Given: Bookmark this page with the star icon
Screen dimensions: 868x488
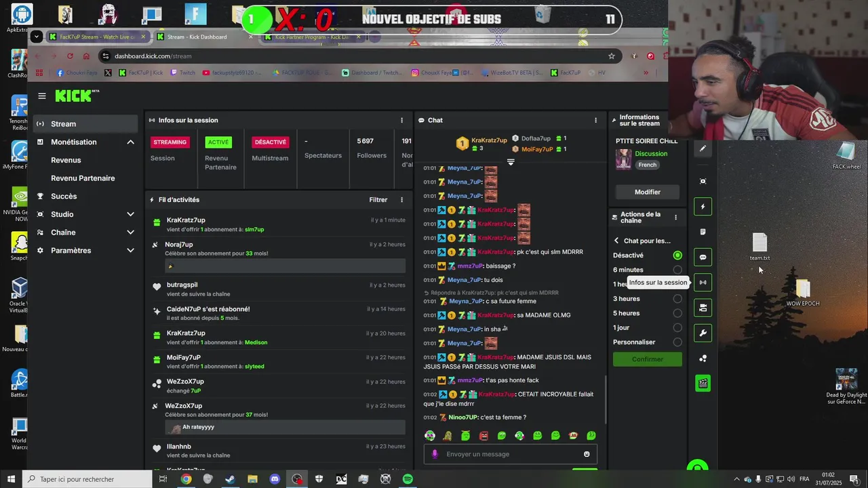Looking at the screenshot, I should pos(612,56).
